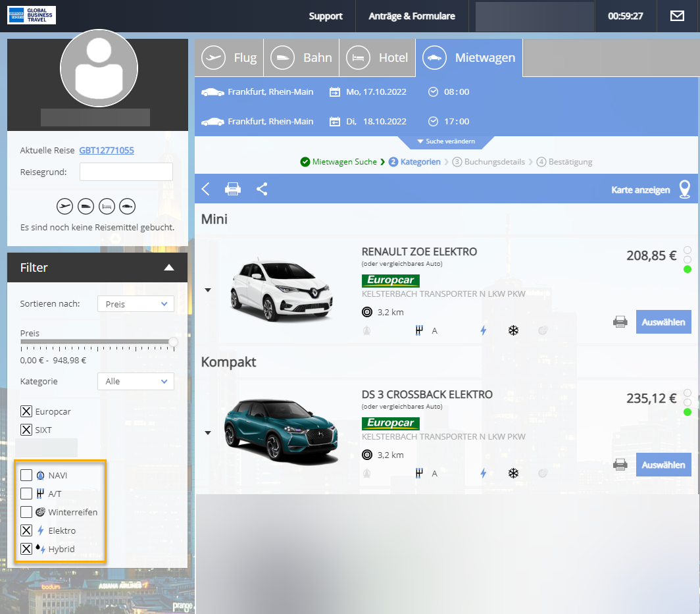Uncheck the Elektro filter
Image resolution: width=700 pixels, height=614 pixels.
[26, 530]
